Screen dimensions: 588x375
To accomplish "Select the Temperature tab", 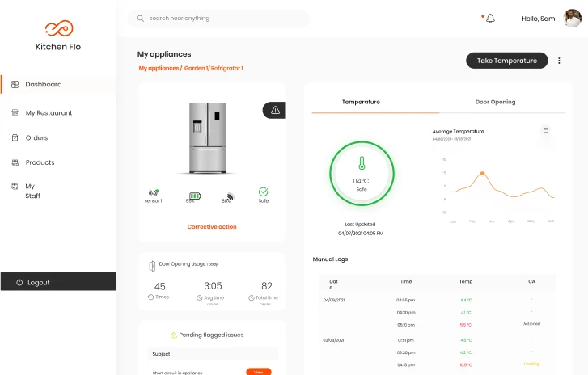I will [x=361, y=103].
